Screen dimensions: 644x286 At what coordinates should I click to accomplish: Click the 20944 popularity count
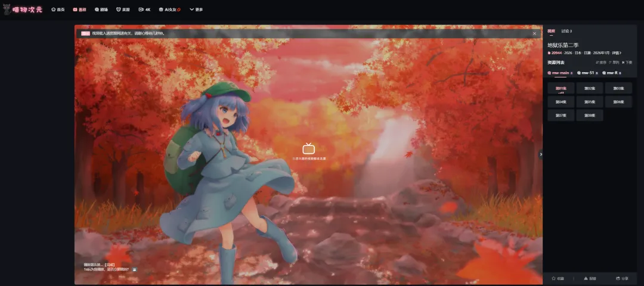point(555,53)
